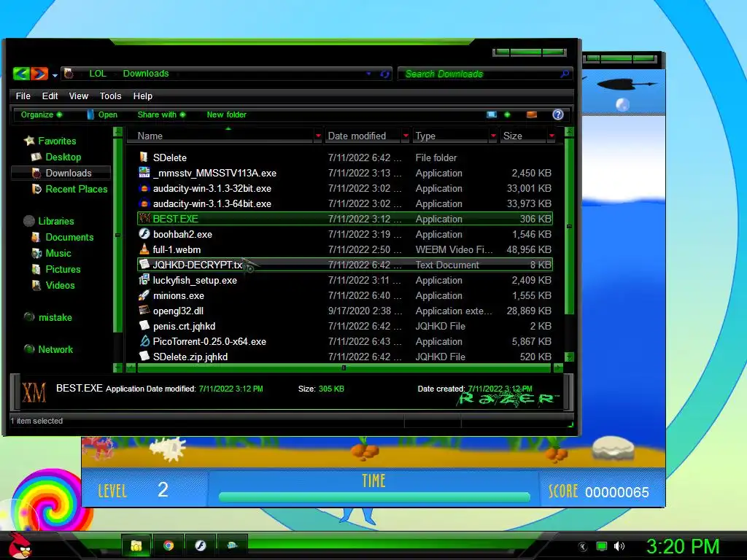Open the Help menu
This screenshot has width=747, height=560.
coord(142,96)
